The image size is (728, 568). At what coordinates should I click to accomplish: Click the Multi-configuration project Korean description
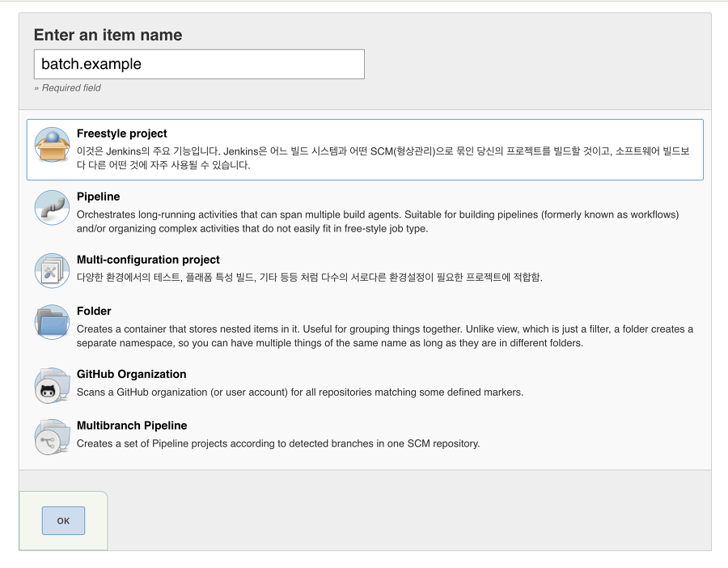310,278
